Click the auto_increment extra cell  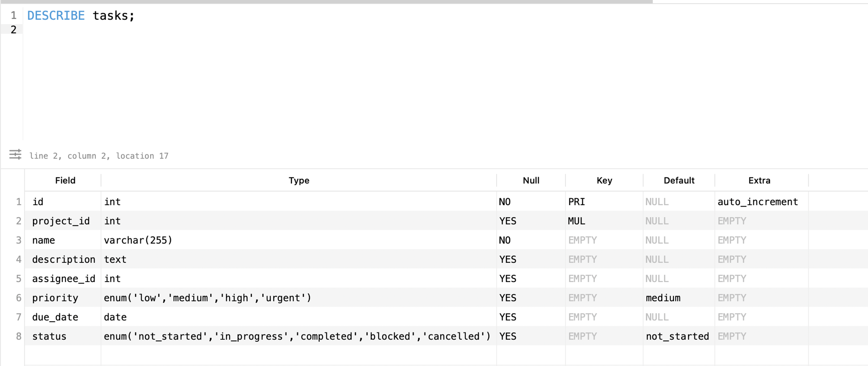pyautogui.click(x=757, y=202)
